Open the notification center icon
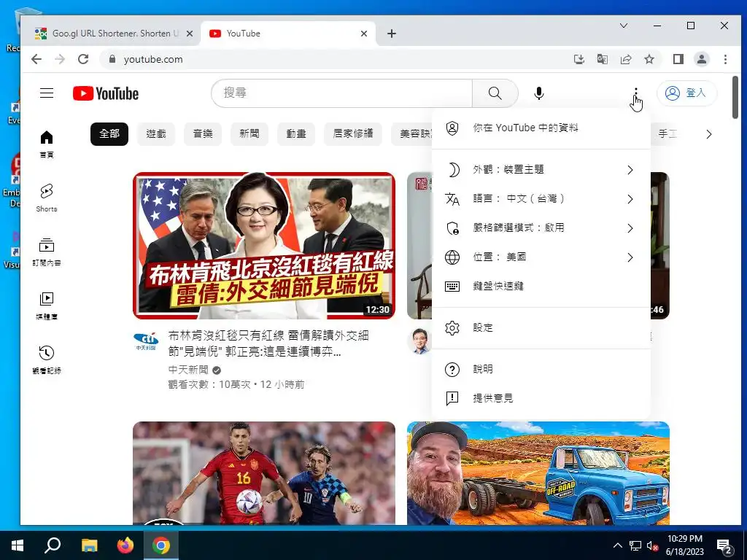747x560 pixels. click(724, 545)
